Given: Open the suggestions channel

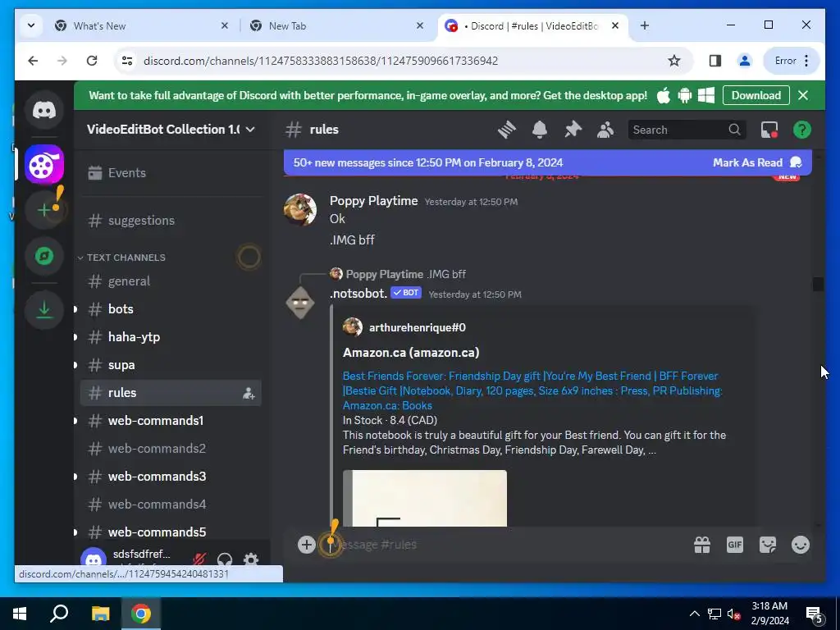Looking at the screenshot, I should click(x=171, y=221).
